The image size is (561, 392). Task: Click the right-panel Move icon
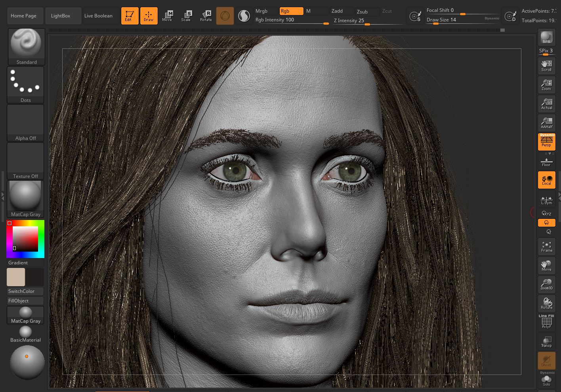coord(547,266)
